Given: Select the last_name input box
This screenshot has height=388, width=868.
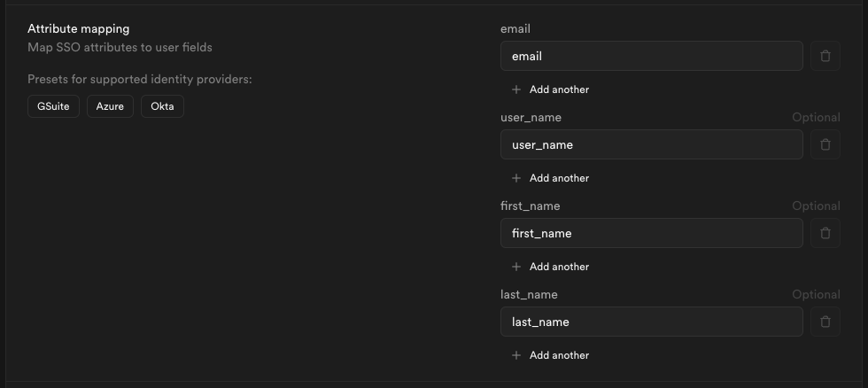Looking at the screenshot, I should [x=651, y=322].
